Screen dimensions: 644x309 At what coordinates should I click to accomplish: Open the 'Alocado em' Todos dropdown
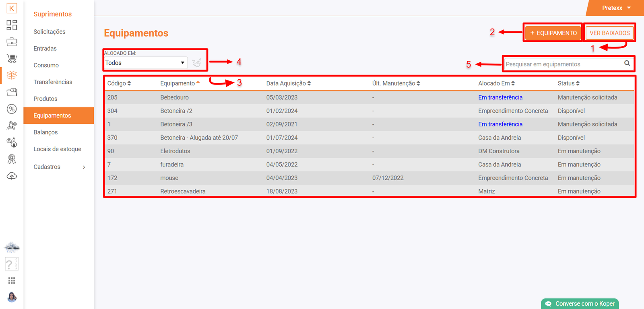(x=145, y=63)
